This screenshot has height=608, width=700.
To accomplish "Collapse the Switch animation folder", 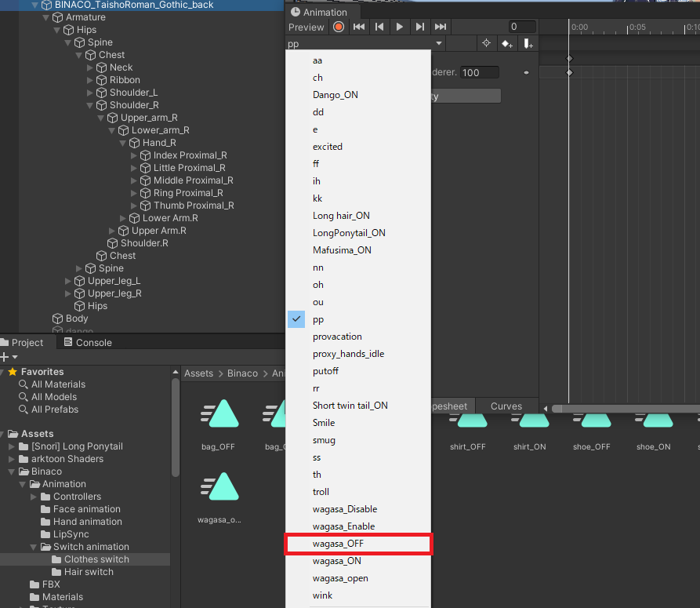I will 34,547.
